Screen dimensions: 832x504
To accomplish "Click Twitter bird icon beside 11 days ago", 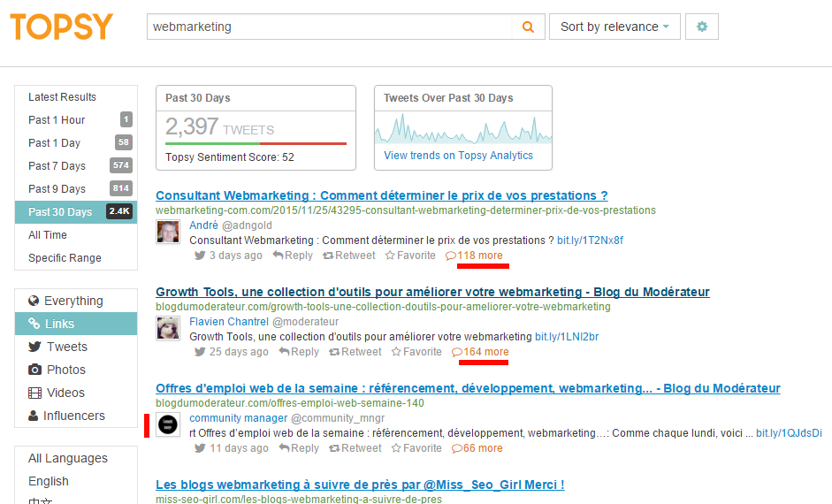I will 200,448.
